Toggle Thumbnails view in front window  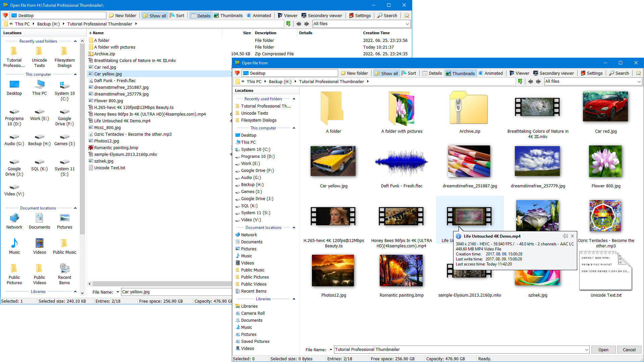tap(460, 73)
